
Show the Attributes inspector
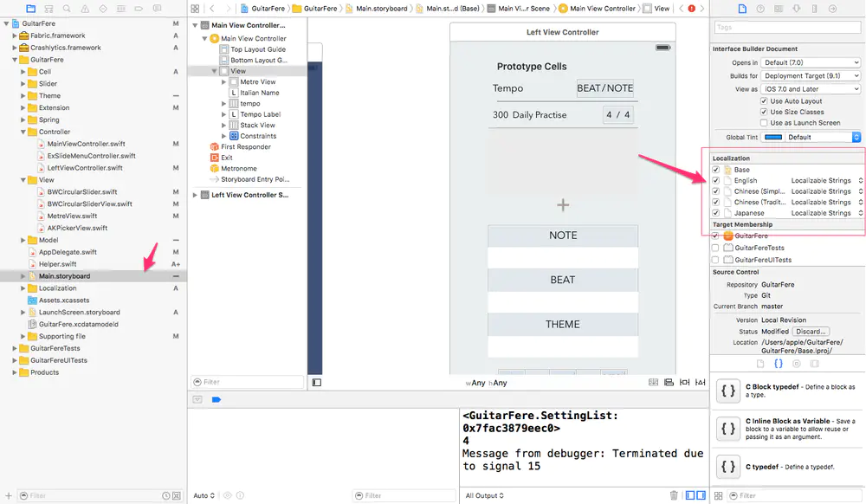[797, 9]
